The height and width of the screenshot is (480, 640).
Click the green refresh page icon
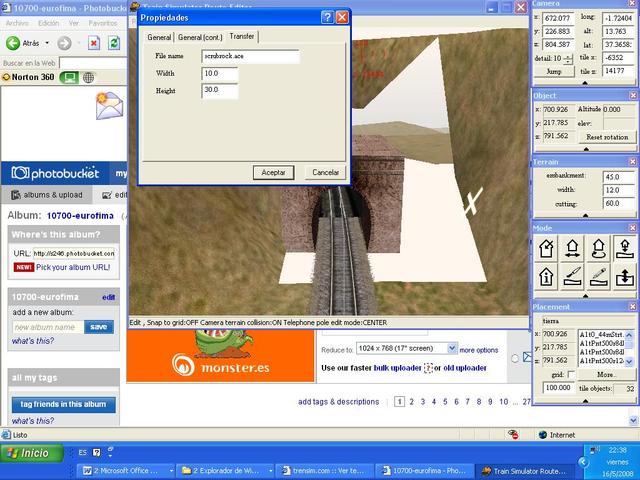[113, 43]
